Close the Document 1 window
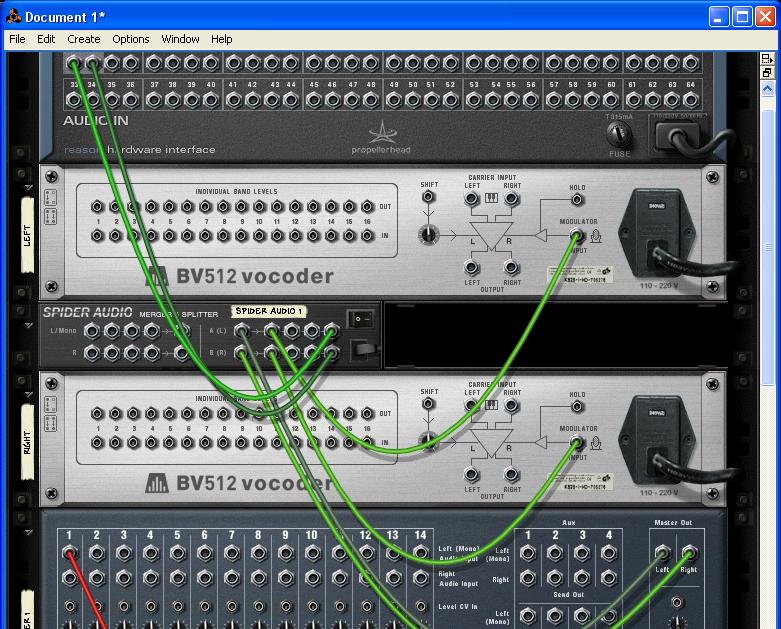The width and height of the screenshot is (781, 629). click(765, 16)
